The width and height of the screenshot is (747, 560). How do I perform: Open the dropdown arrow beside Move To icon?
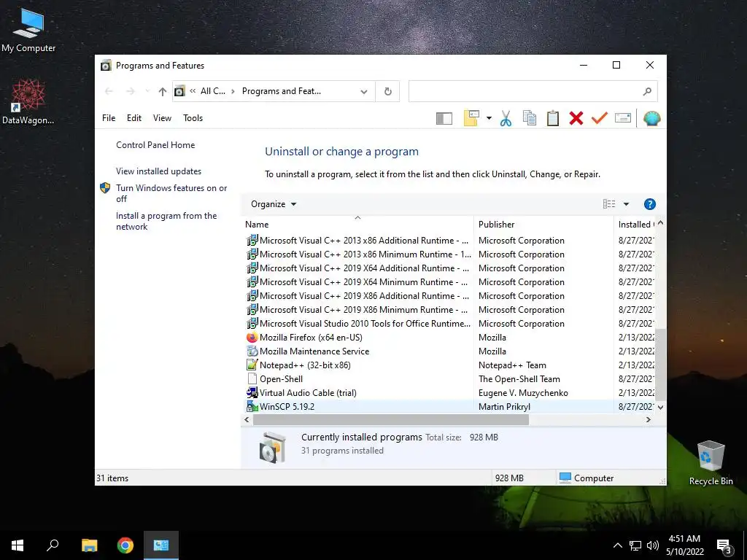[489, 118]
